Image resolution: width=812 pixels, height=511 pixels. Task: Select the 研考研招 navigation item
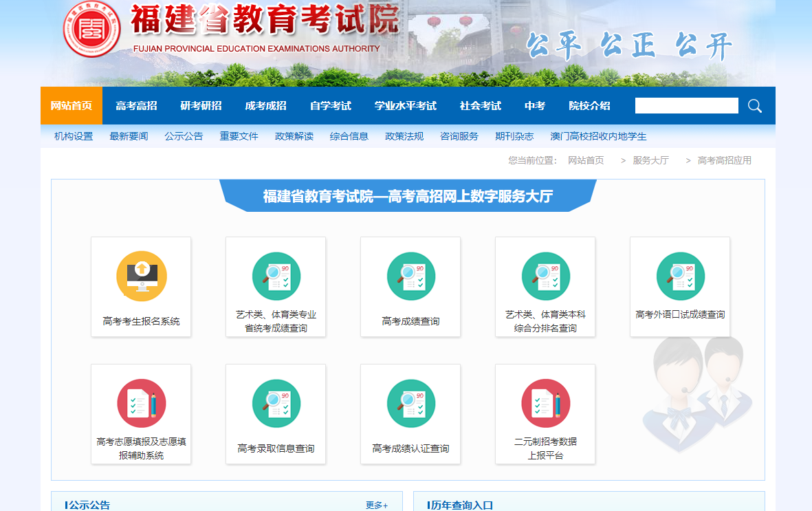pos(201,106)
